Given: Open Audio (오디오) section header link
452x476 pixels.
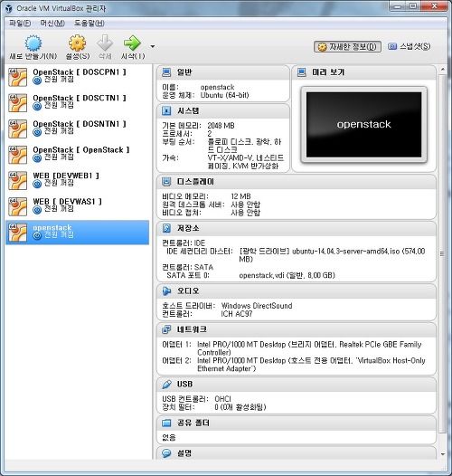Looking at the screenshot, I should pos(188,290).
